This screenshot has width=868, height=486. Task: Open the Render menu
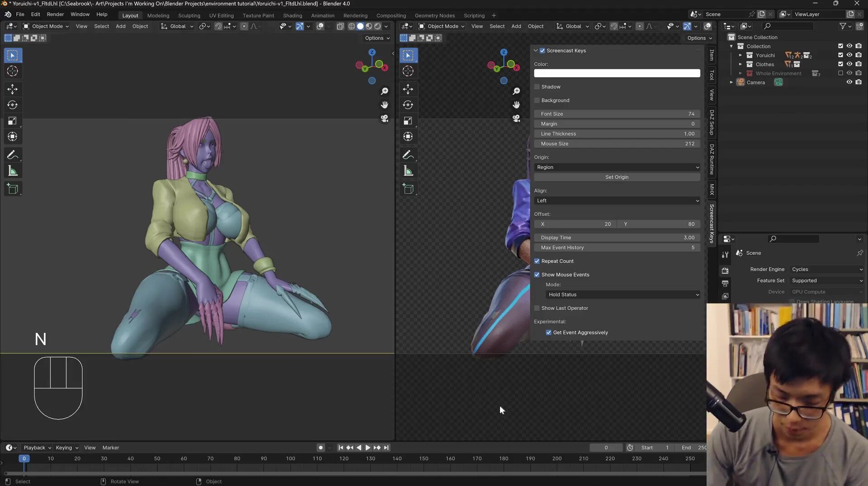[55, 14]
